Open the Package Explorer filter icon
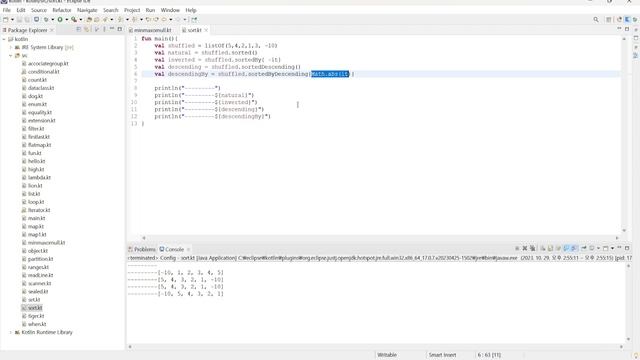Viewport: 640px width, 360px height. click(96, 29)
